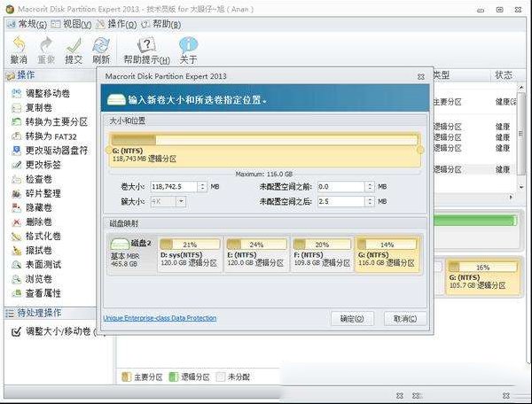
Task: Click the right resize handle of G: partition bar
Action: click(x=420, y=150)
